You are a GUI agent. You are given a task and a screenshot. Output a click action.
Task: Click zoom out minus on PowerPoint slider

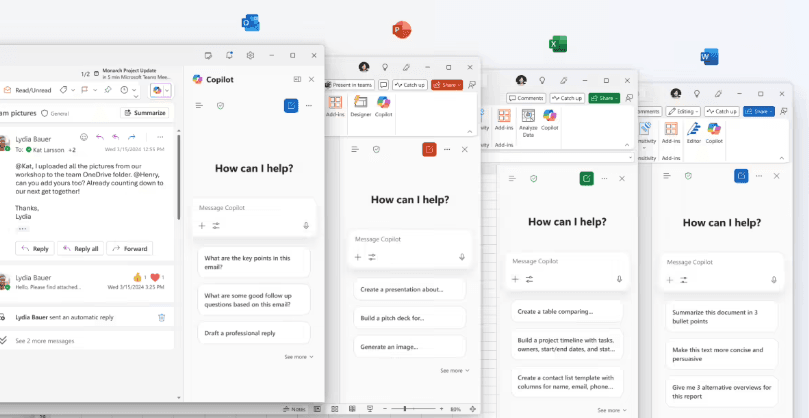point(384,409)
